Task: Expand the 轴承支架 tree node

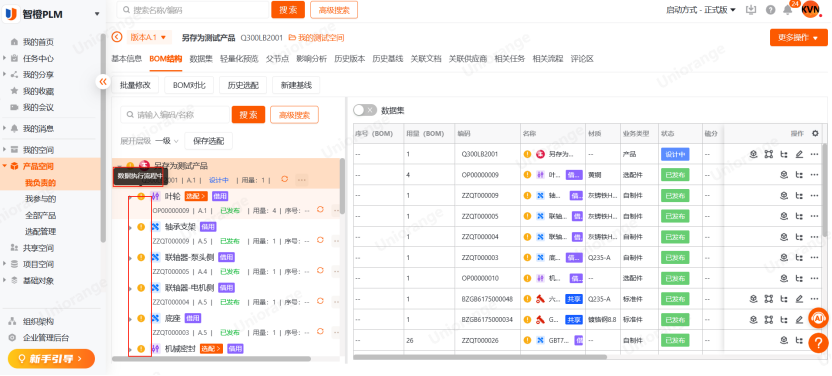Action: click(131, 228)
